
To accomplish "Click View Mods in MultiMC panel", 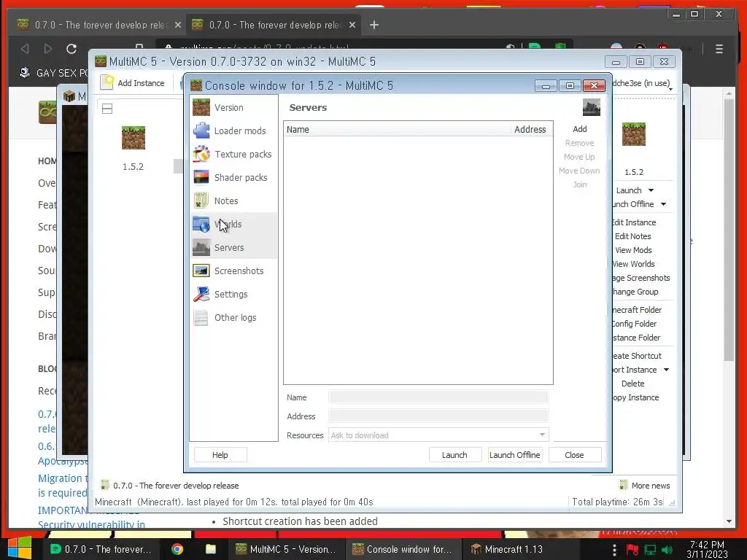I will [x=634, y=250].
